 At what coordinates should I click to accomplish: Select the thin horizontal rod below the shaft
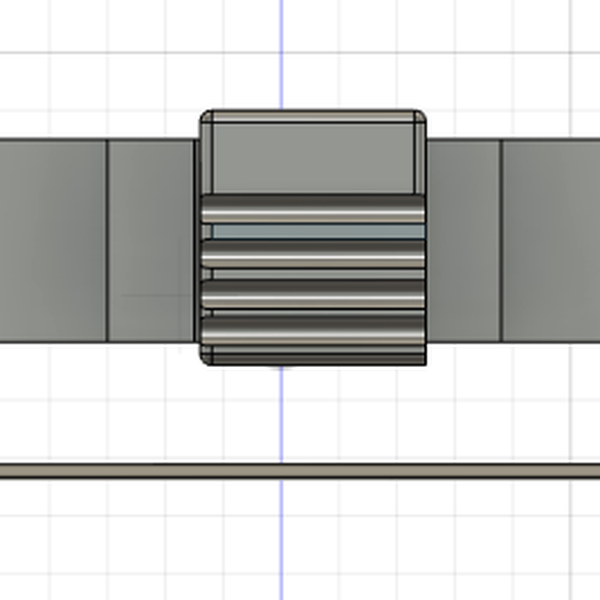(300, 471)
